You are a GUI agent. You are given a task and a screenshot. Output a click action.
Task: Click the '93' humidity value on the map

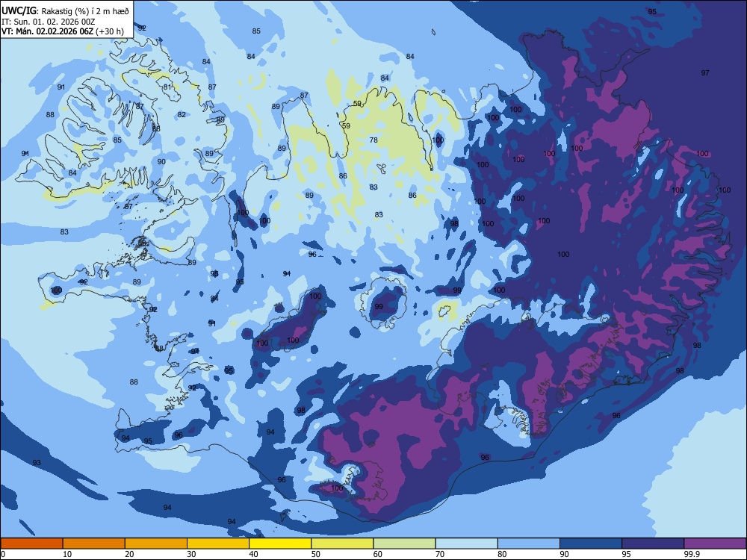point(37,463)
